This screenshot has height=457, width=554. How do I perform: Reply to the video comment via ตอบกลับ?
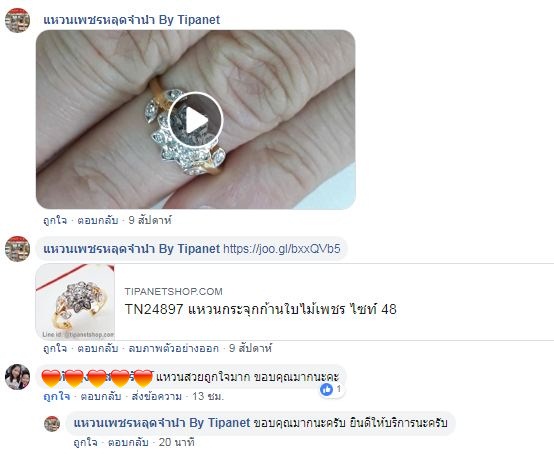(98, 220)
